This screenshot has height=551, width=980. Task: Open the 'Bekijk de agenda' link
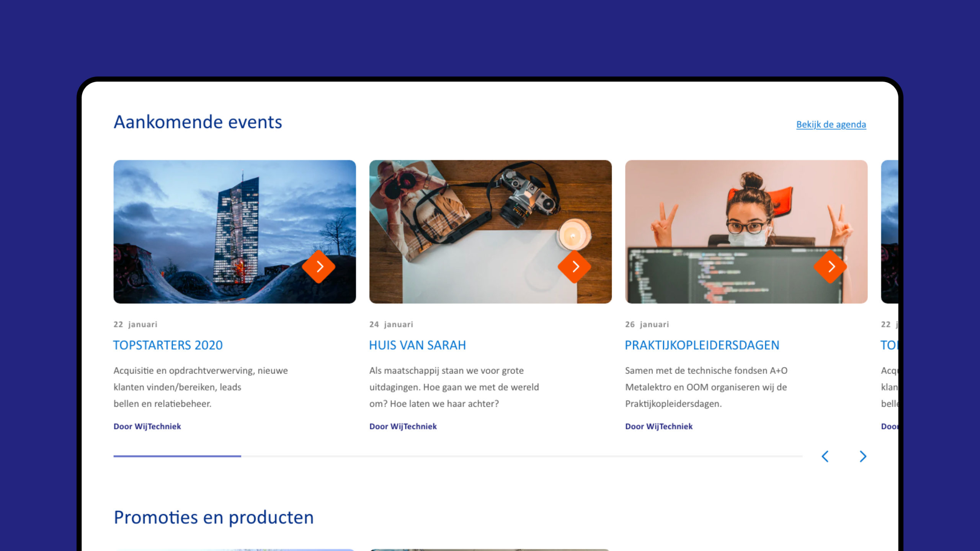[x=831, y=124]
